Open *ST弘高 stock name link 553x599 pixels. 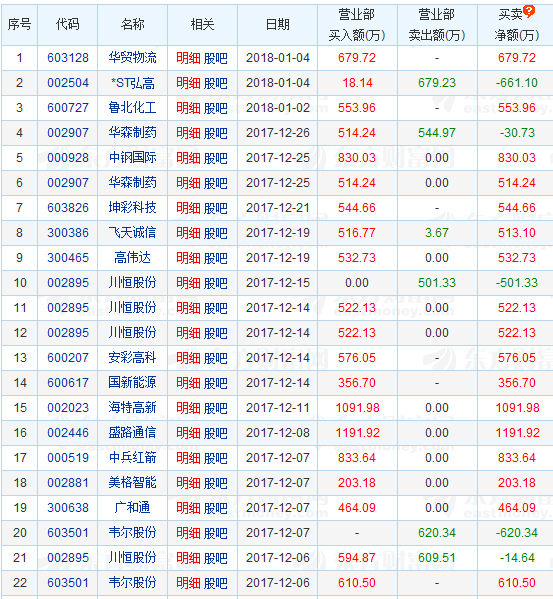(x=132, y=83)
